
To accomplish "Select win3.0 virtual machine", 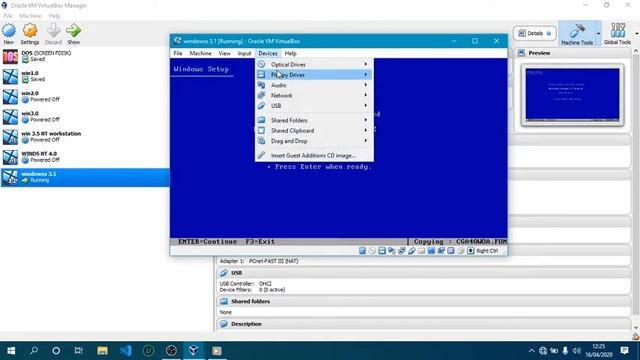I will (85, 117).
